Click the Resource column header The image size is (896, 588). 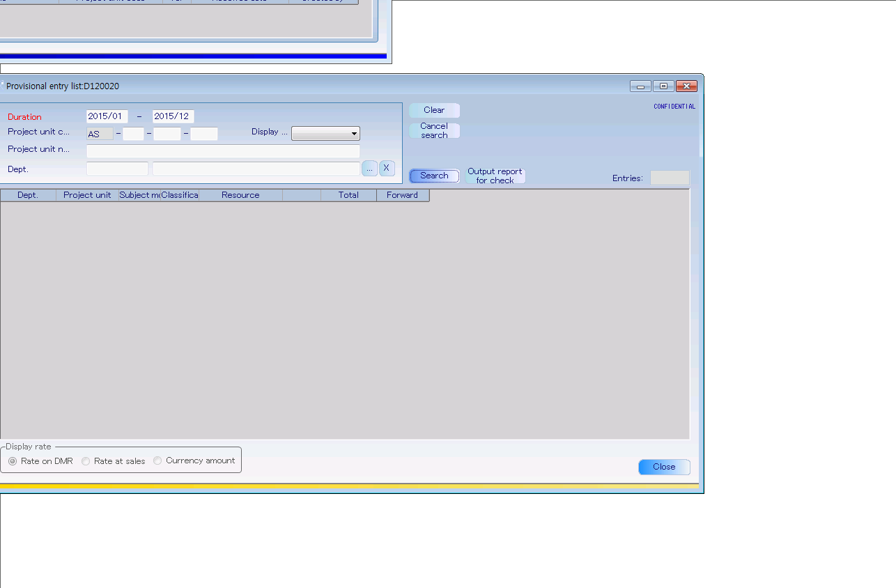click(x=240, y=195)
